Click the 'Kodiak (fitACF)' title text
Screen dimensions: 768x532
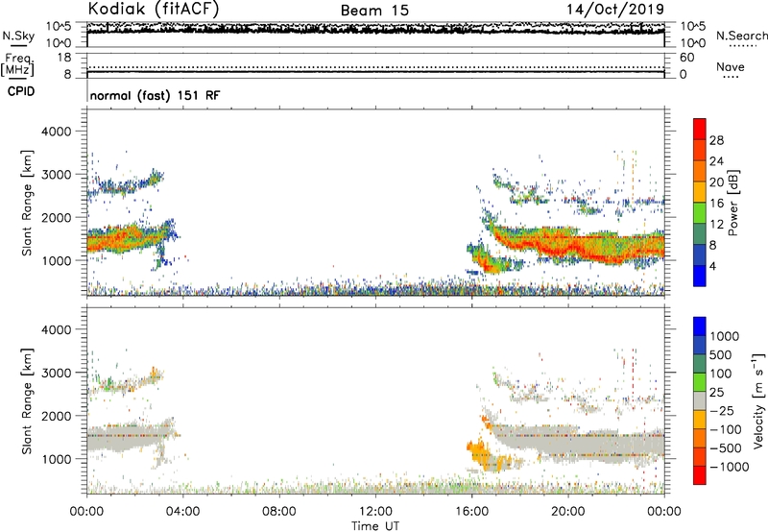(x=154, y=10)
